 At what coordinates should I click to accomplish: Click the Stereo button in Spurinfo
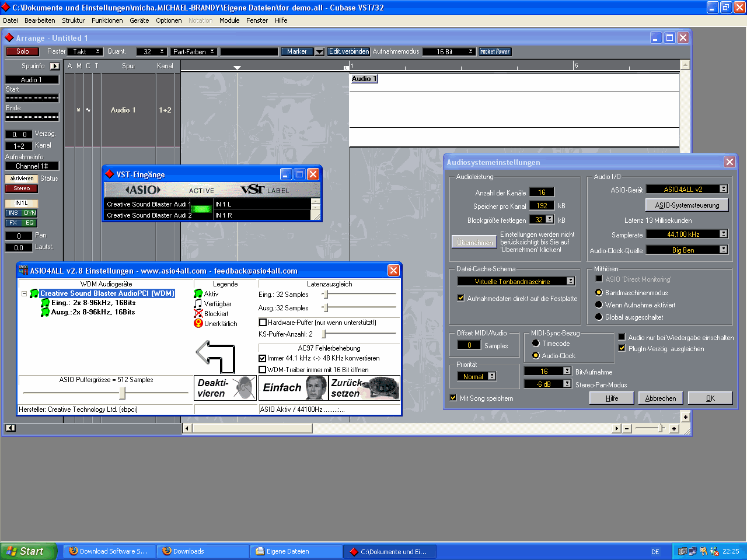(x=22, y=188)
